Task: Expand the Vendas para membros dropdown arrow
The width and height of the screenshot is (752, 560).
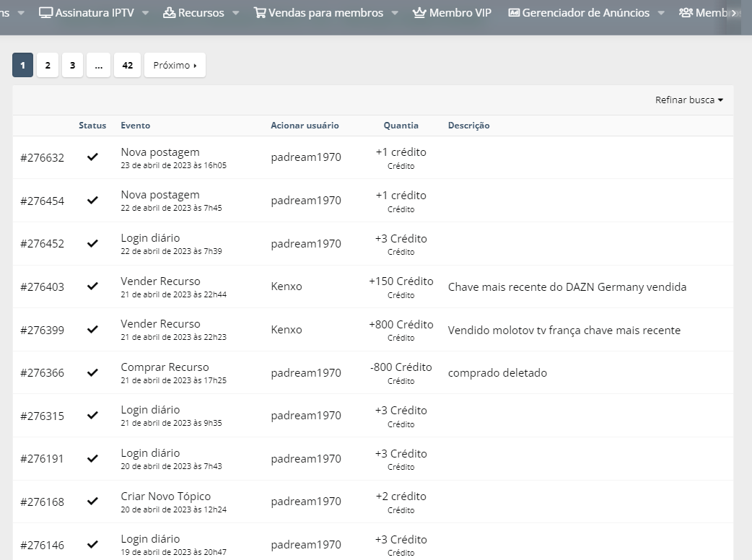Action: 395,13
